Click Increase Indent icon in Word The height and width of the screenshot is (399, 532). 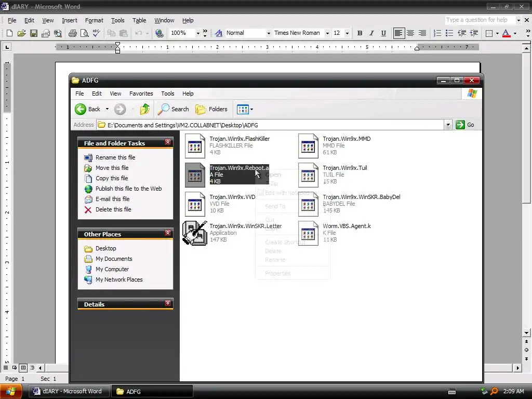click(x=474, y=33)
